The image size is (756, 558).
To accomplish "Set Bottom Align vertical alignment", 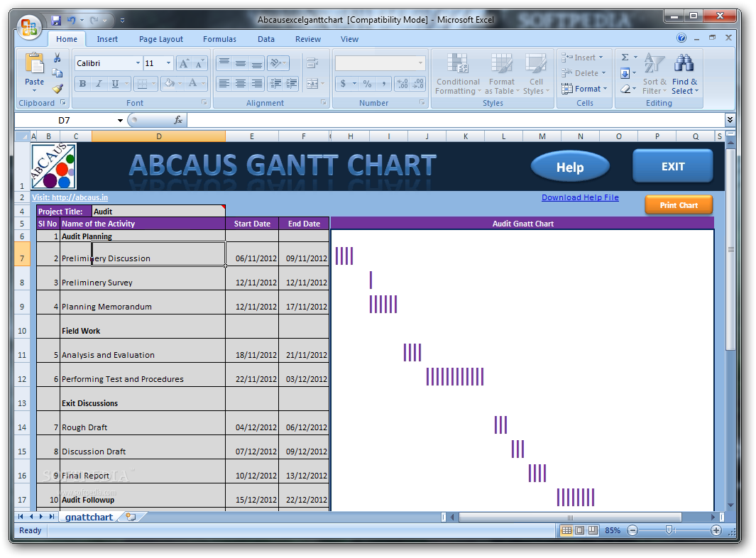I will [x=257, y=63].
